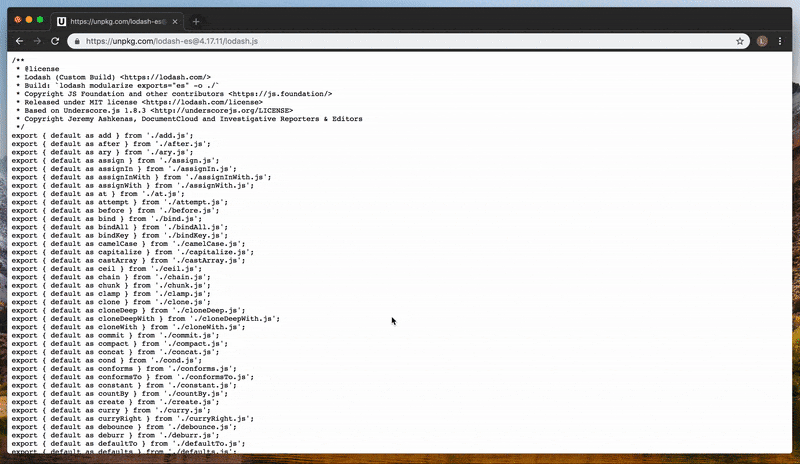Click the export line for './commit.js'
Image resolution: width=800 pixels, height=464 pixels.
click(x=115, y=335)
